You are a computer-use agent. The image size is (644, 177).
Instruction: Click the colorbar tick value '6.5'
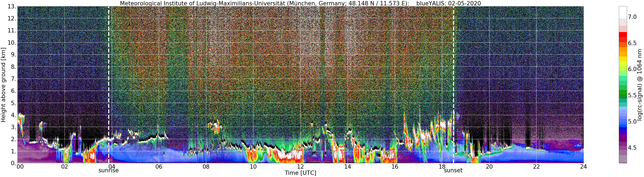tap(632, 43)
